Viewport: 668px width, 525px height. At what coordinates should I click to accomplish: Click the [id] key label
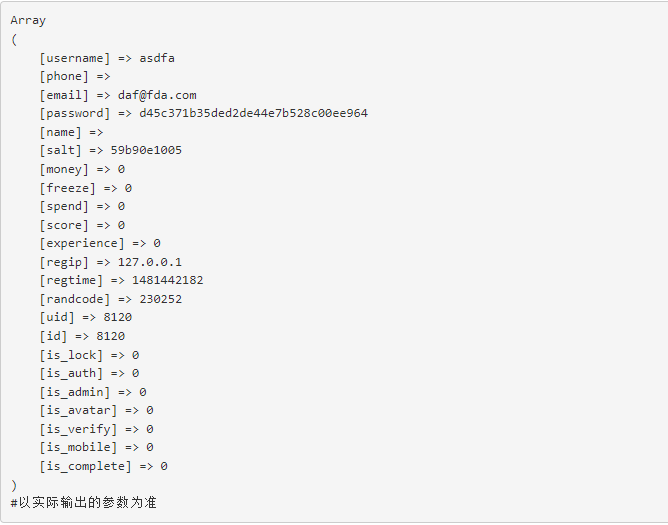click(x=53, y=336)
